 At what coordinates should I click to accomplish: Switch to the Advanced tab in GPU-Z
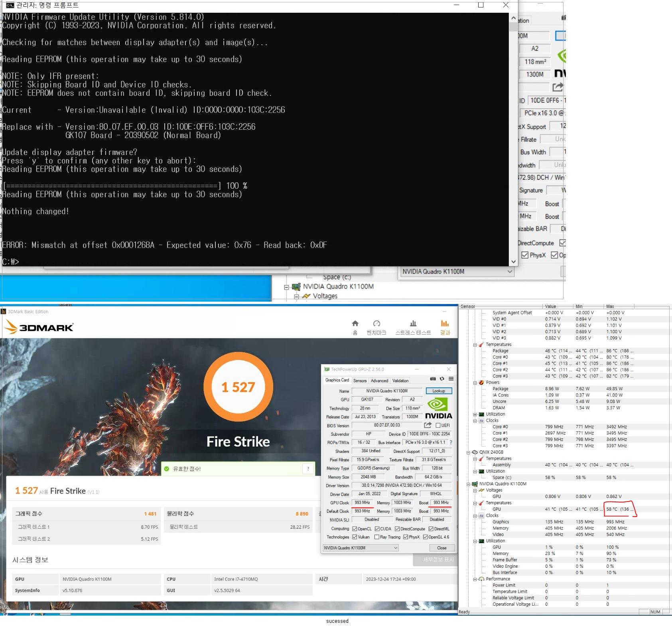(x=379, y=381)
